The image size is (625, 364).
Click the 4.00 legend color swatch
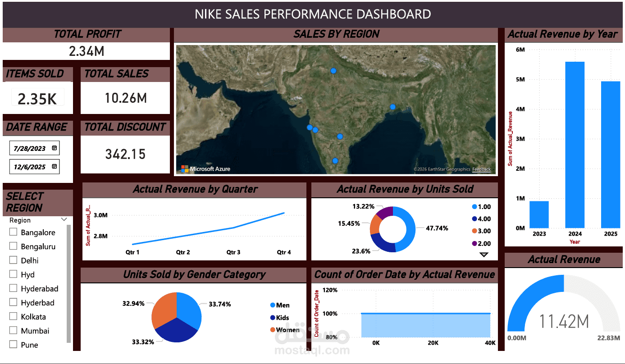click(x=474, y=219)
